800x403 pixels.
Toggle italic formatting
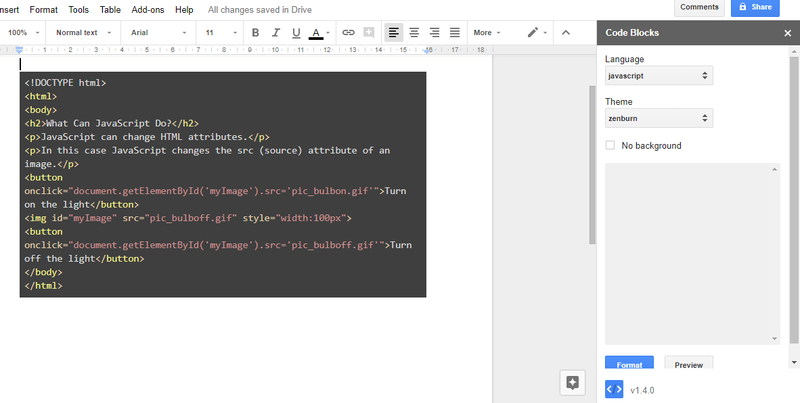point(276,33)
